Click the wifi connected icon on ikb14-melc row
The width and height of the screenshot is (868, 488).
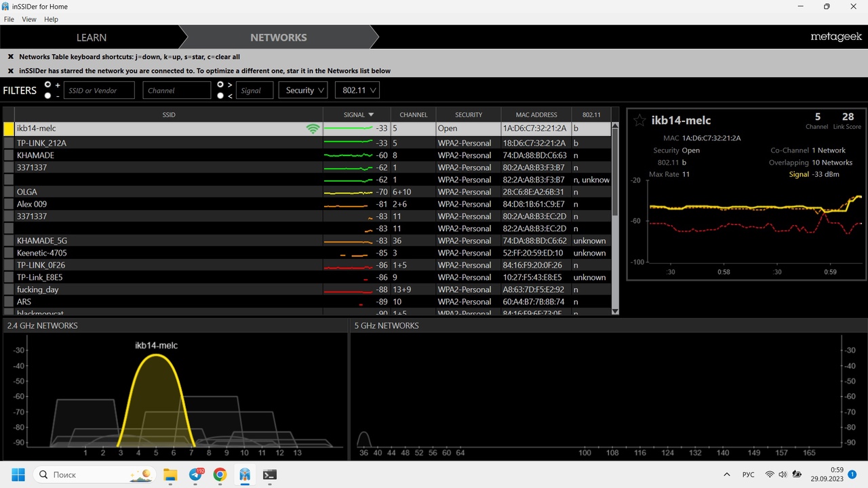pos(313,128)
